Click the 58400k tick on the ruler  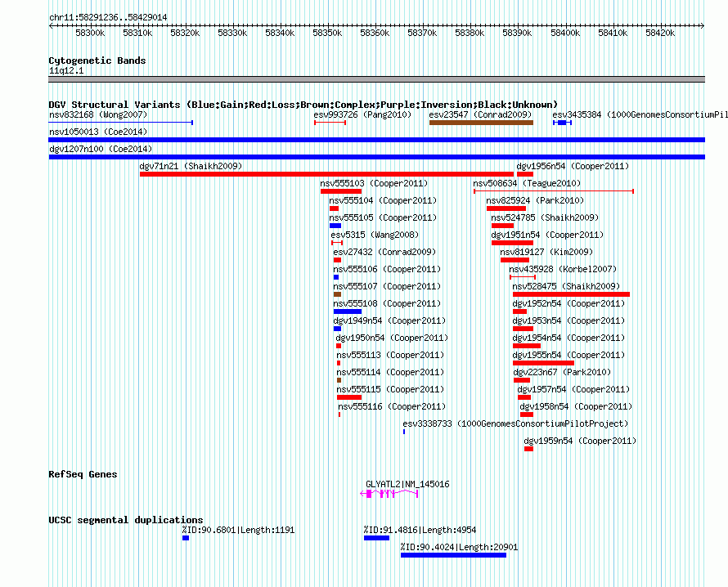tap(565, 33)
